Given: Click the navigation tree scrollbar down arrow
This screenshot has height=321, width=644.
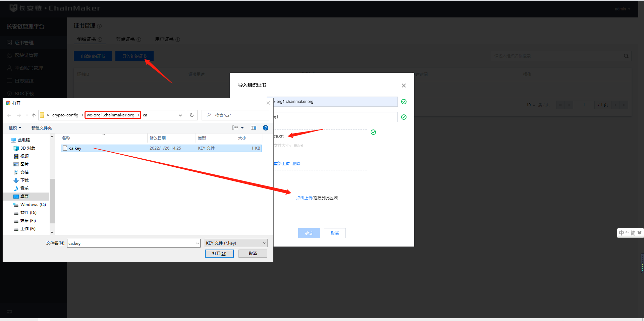Looking at the screenshot, I should point(52,232).
